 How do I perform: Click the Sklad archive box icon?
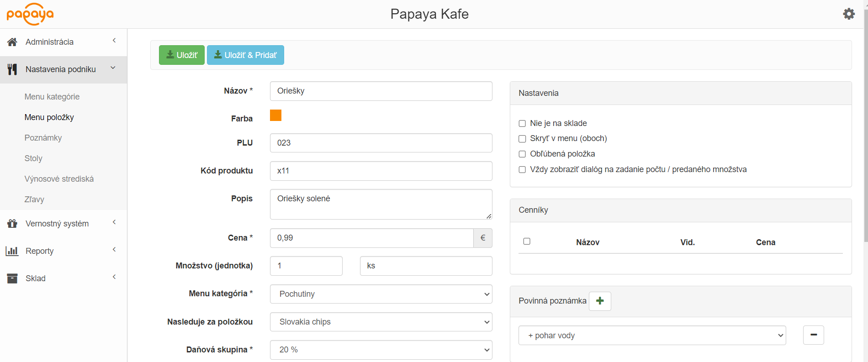click(12, 278)
